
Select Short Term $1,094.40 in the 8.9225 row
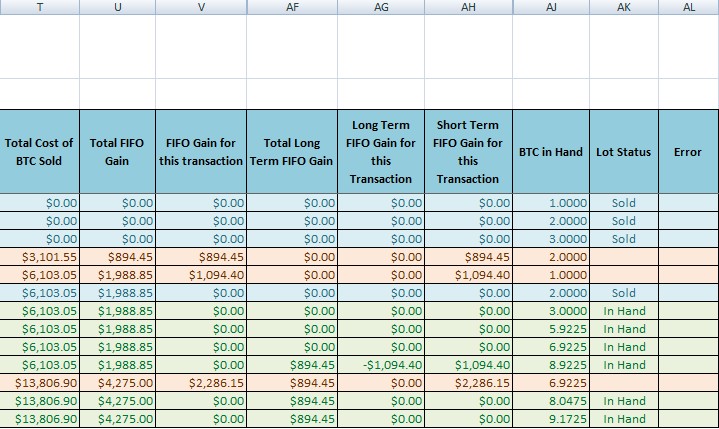(x=468, y=365)
